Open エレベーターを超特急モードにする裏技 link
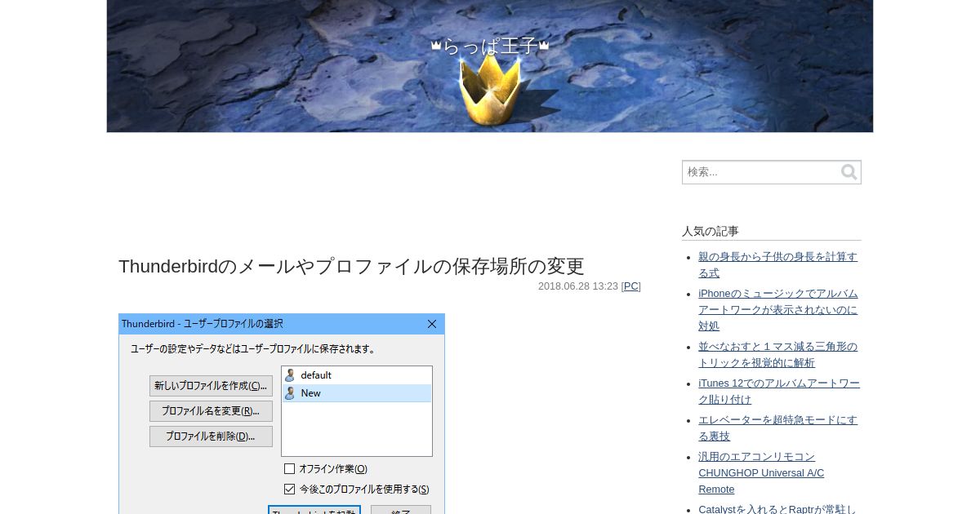Viewport: 980px width, 514px height. click(x=777, y=428)
